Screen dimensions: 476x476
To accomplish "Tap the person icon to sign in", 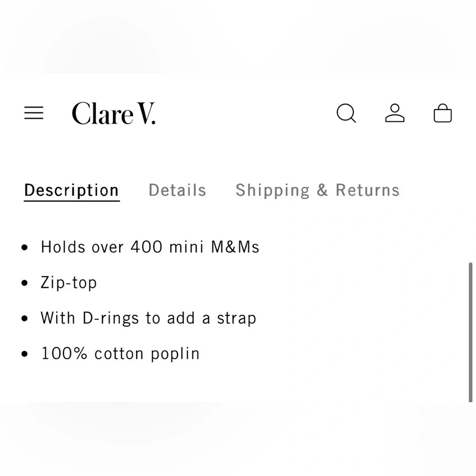I will 395,113.
